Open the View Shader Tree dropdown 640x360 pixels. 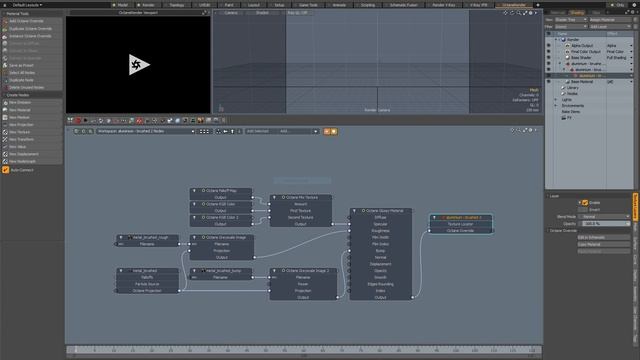571,20
